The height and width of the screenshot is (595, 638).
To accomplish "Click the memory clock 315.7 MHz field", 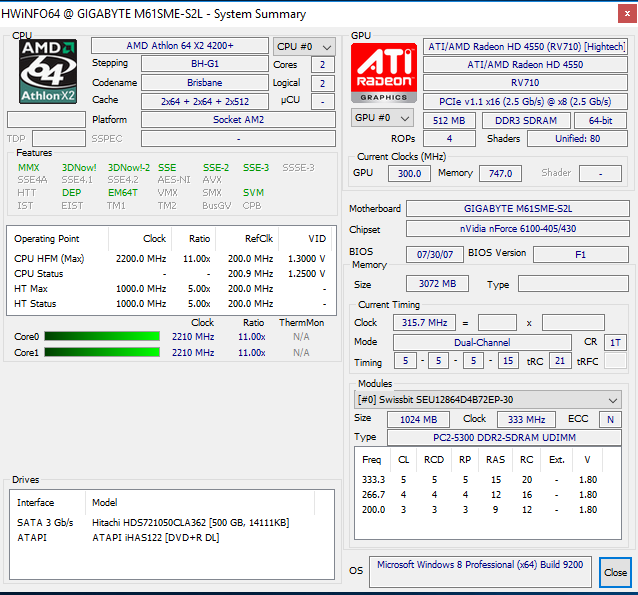I will pyautogui.click(x=424, y=323).
